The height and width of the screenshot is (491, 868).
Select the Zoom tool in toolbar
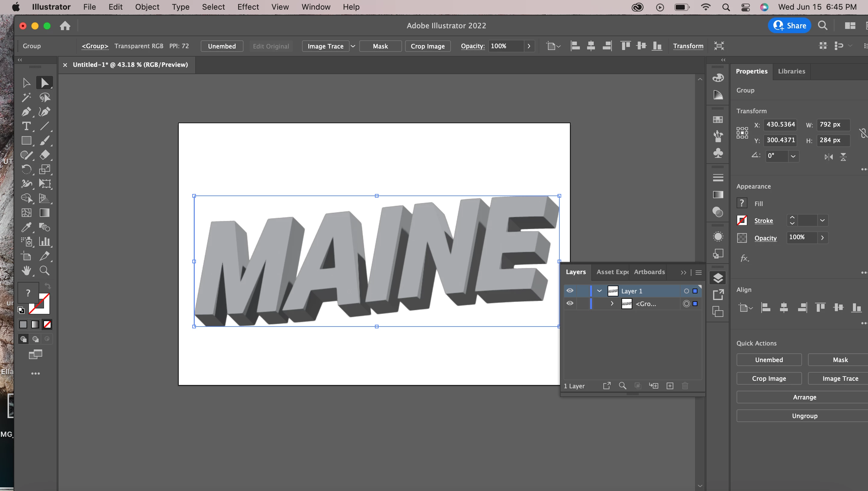point(45,271)
